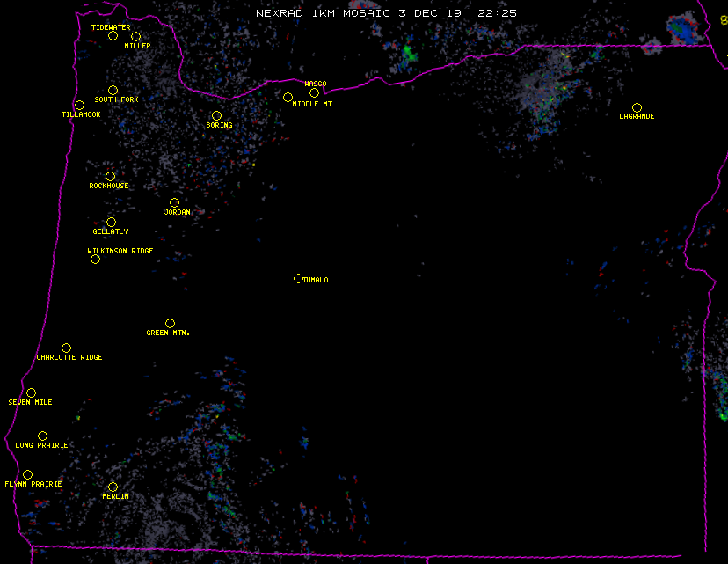Click the Gellatly station circle

click(111, 223)
